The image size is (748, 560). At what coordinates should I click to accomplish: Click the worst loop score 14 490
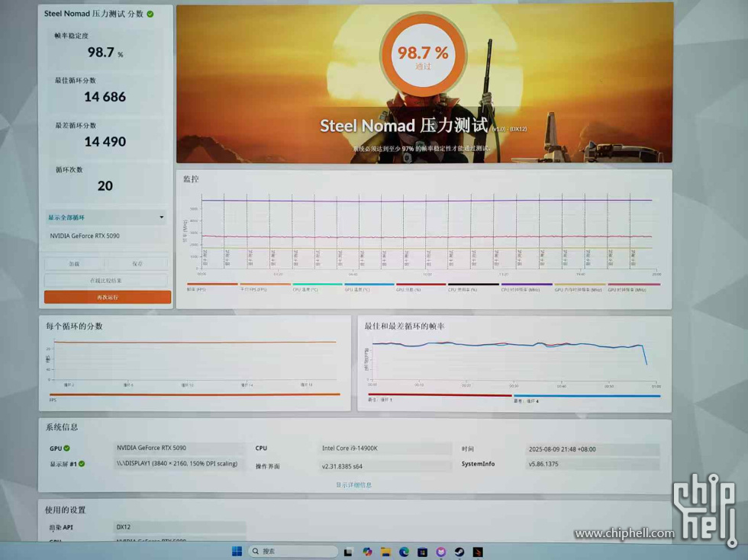pos(105,142)
